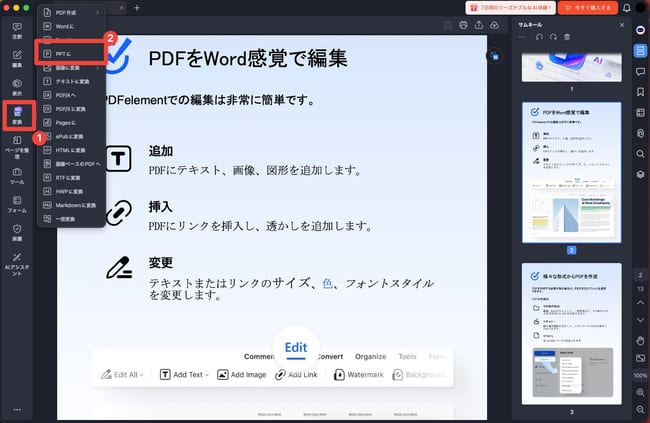Viewport: 650px width, 423px height.
Task: Open the PDF作成 submenu
Action: click(72, 13)
